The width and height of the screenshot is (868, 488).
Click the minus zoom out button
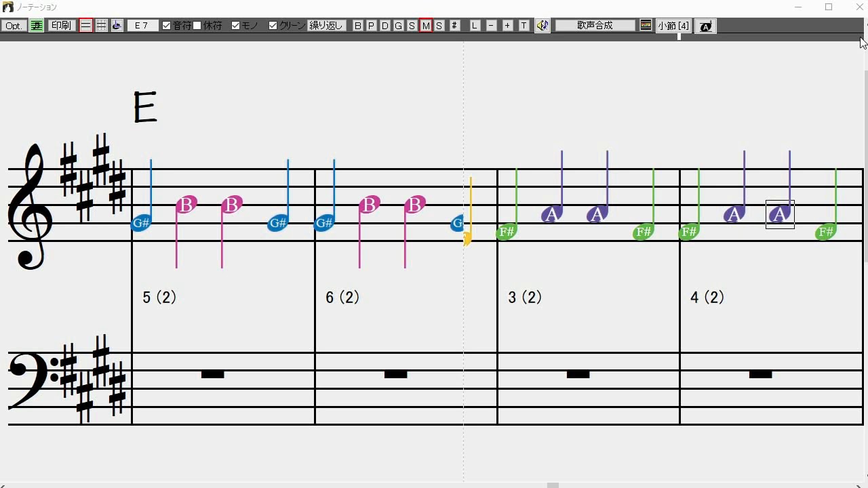[491, 26]
